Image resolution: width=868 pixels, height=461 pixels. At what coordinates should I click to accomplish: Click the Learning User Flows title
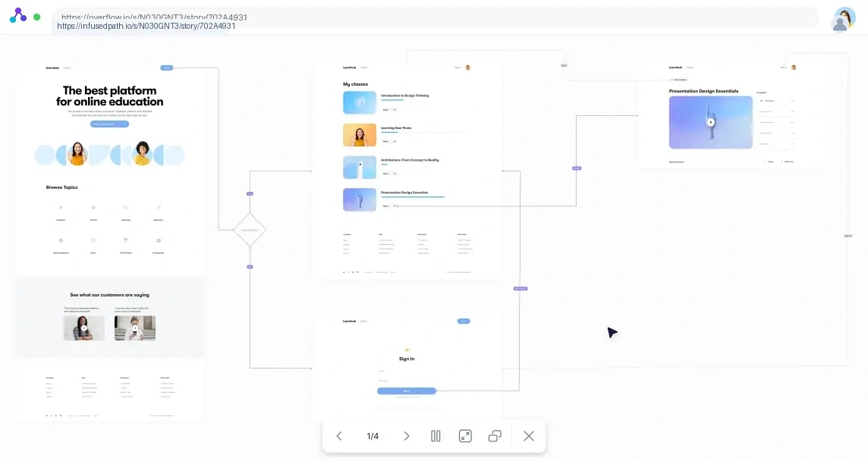click(396, 128)
